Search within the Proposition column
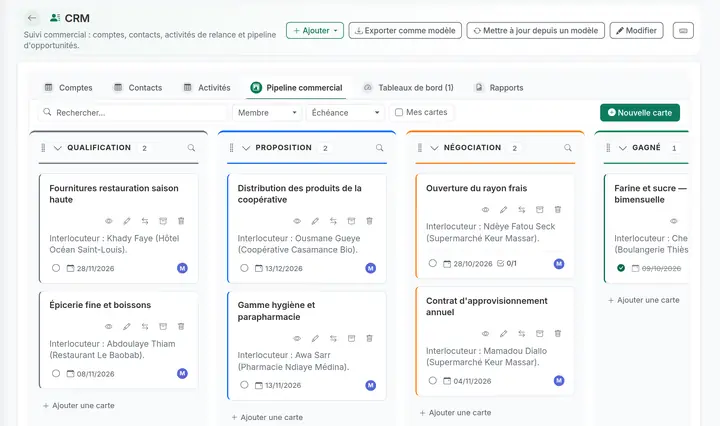 click(x=379, y=148)
